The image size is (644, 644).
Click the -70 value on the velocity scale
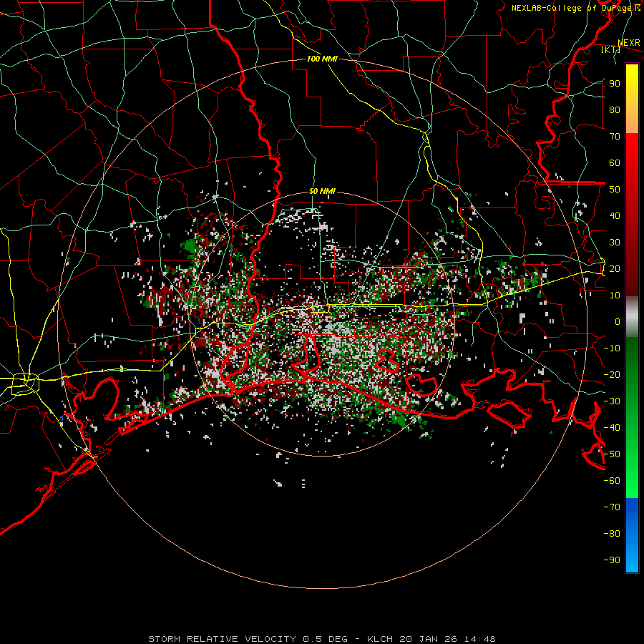click(x=612, y=507)
